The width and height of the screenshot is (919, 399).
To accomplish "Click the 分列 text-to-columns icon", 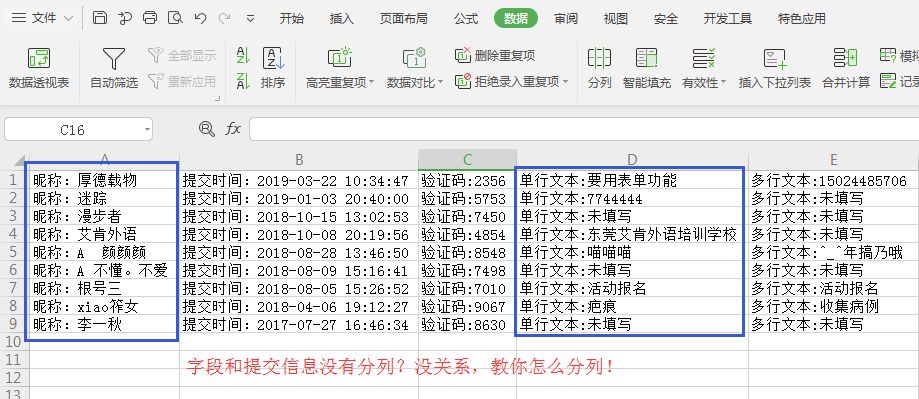I will (599, 58).
